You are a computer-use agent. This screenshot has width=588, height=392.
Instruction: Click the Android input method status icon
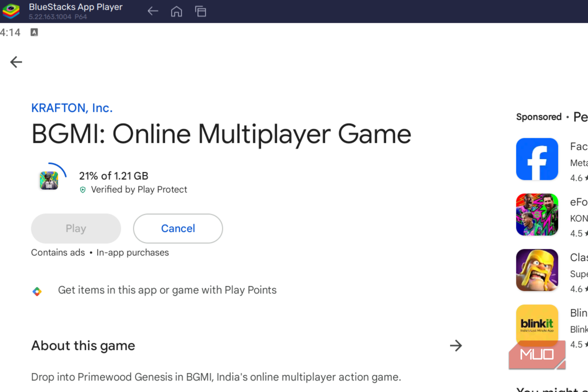point(34,32)
